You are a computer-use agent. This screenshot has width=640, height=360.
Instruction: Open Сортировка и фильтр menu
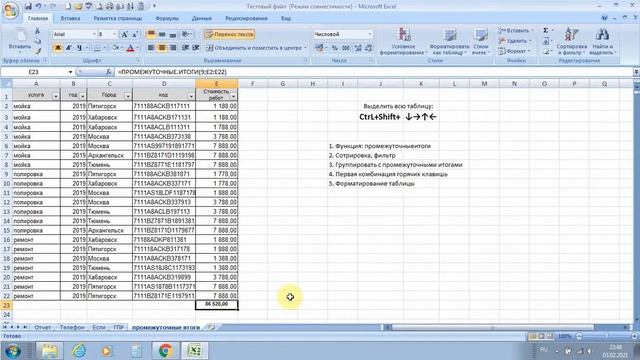tap(571, 42)
